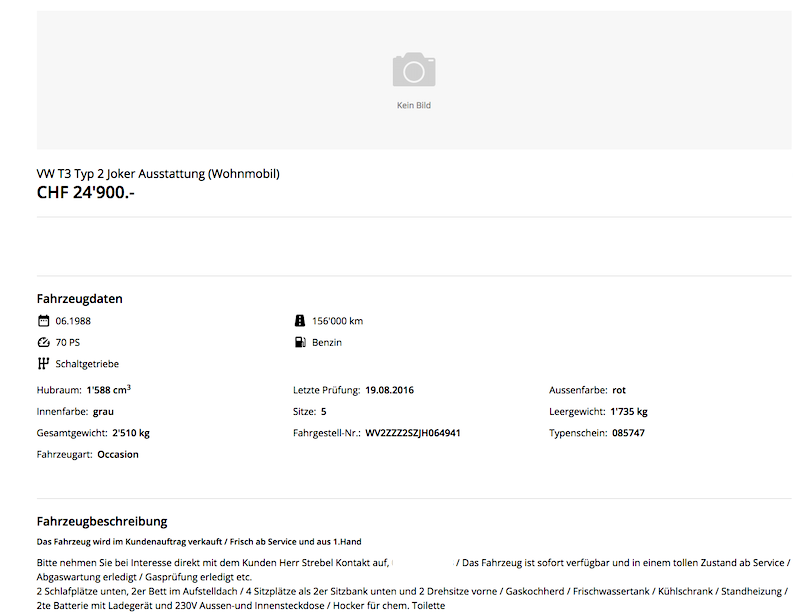Viewport: 800px width, 615px height.
Task: Click the Benzin fuel type text
Action: pos(327,342)
